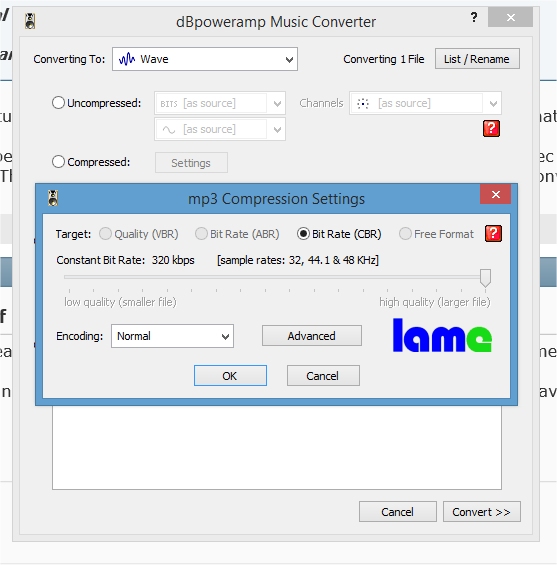Open the Channels [as source] dropdown
The image size is (557, 565).
[x=425, y=103]
